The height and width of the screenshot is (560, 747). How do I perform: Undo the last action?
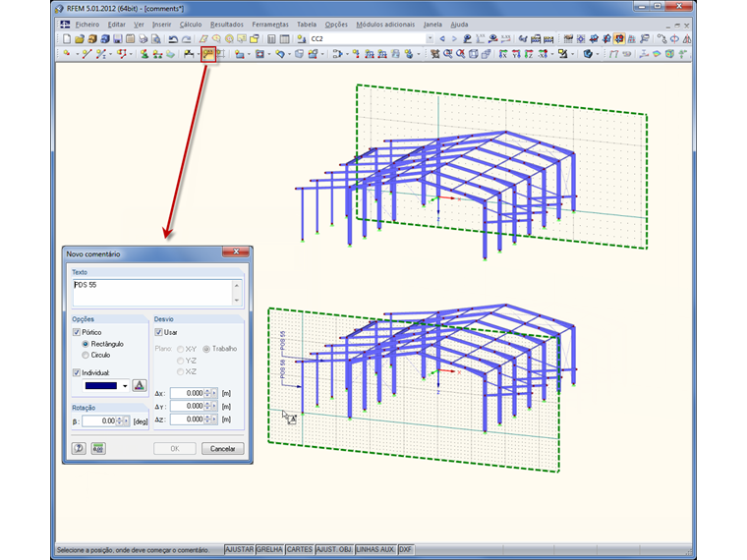click(173, 39)
